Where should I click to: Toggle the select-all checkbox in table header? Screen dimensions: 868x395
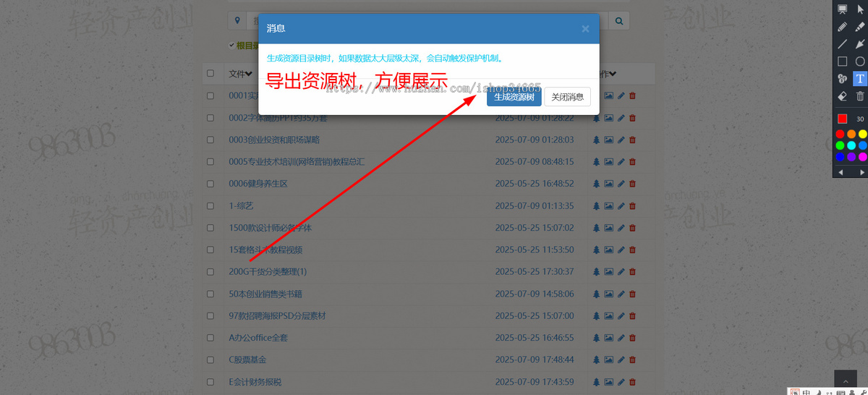(x=210, y=73)
